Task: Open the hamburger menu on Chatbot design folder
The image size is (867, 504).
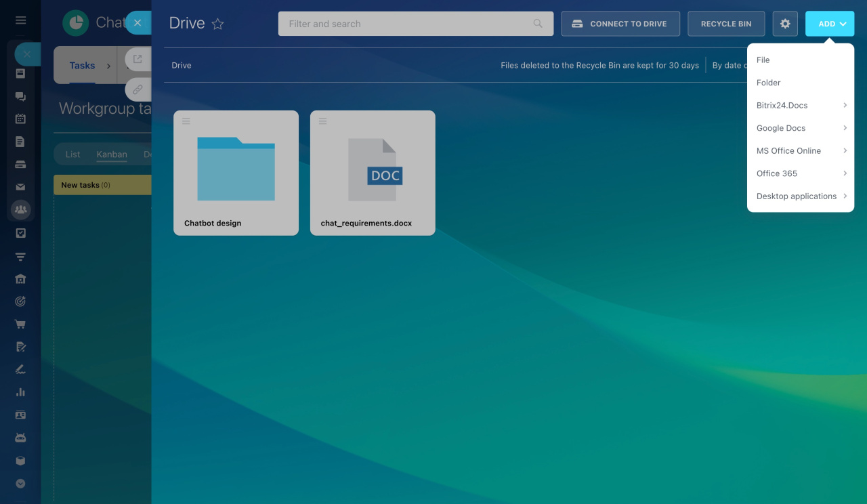Action: click(186, 121)
